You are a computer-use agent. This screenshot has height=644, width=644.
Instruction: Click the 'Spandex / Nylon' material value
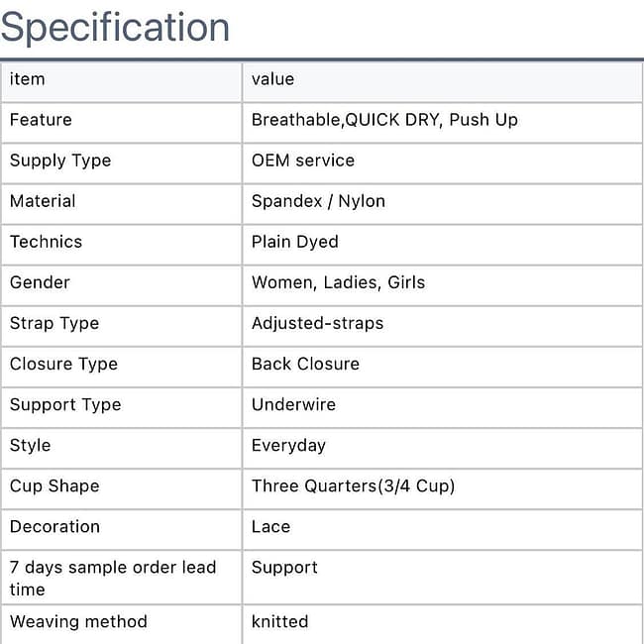(318, 201)
